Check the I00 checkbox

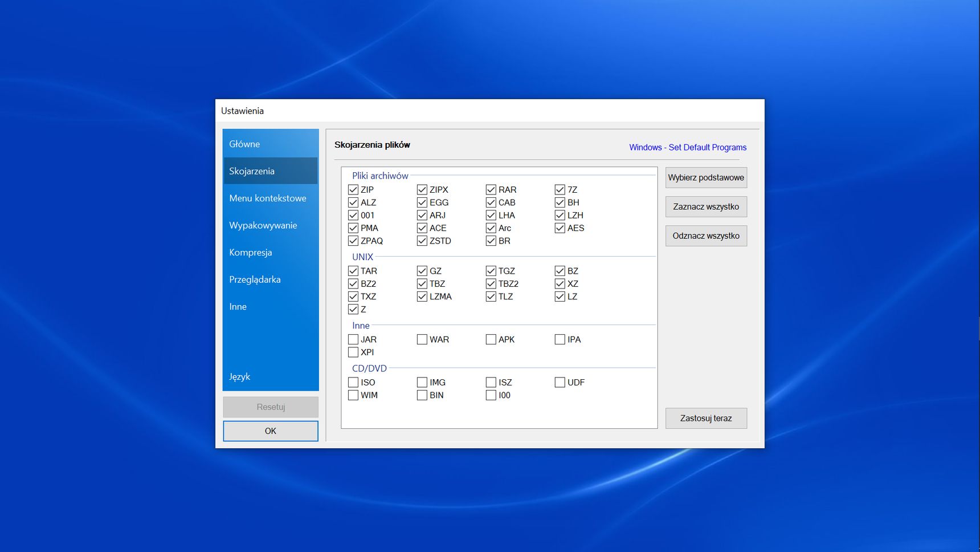coord(491,395)
